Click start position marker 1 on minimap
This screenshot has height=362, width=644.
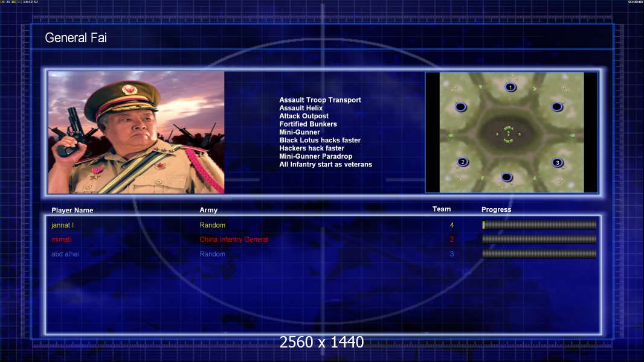pos(510,87)
